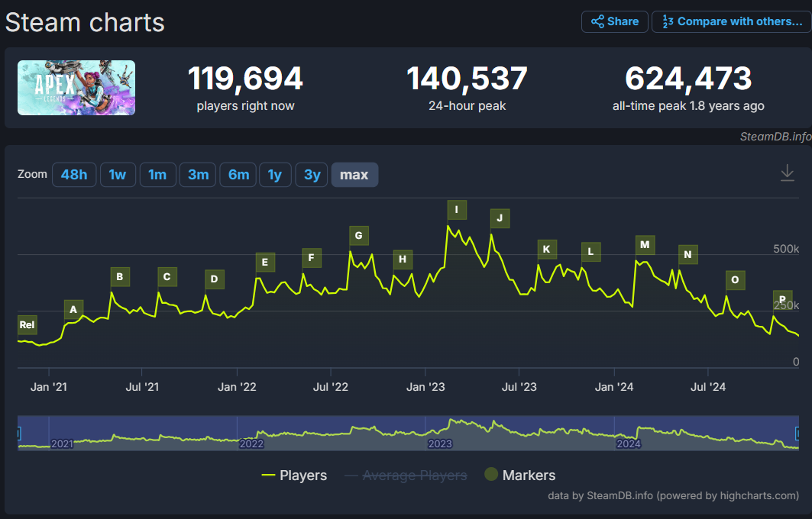Click chart marker I
The height and width of the screenshot is (519, 812).
point(457,210)
